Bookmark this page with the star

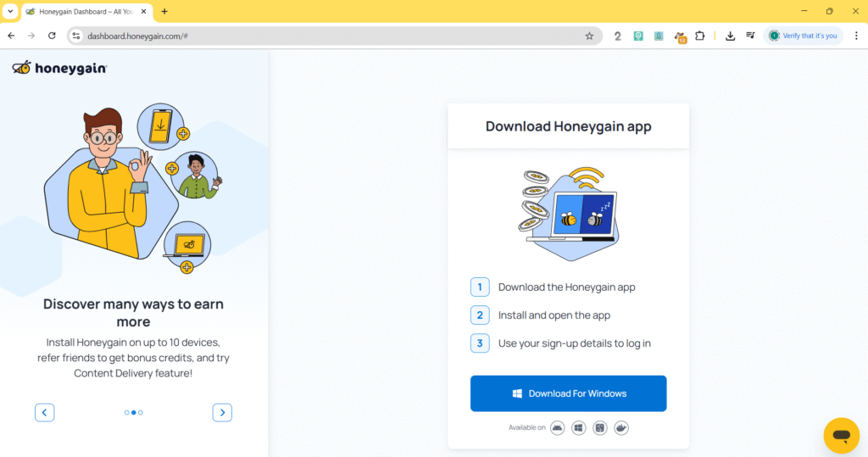coord(589,36)
